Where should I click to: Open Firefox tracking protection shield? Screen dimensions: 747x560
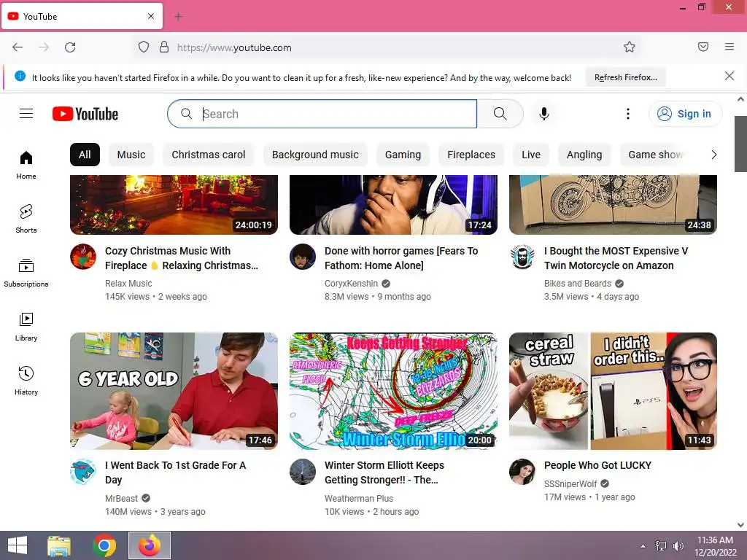pyautogui.click(x=144, y=47)
